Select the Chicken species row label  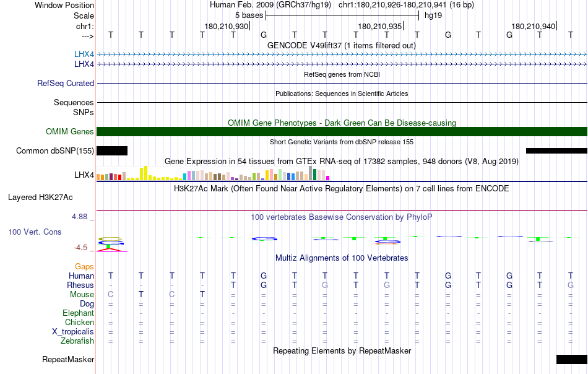tap(79, 322)
